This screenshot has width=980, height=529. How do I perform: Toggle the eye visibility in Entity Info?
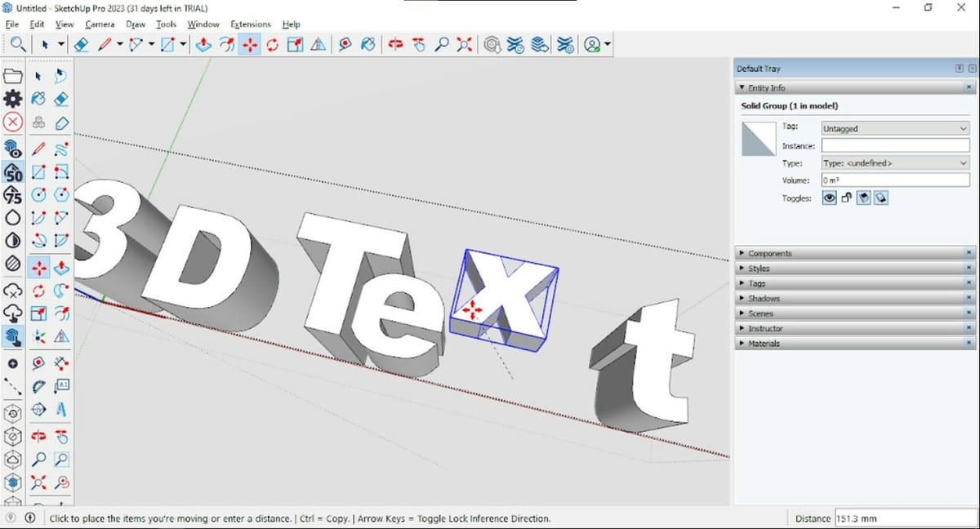click(829, 198)
